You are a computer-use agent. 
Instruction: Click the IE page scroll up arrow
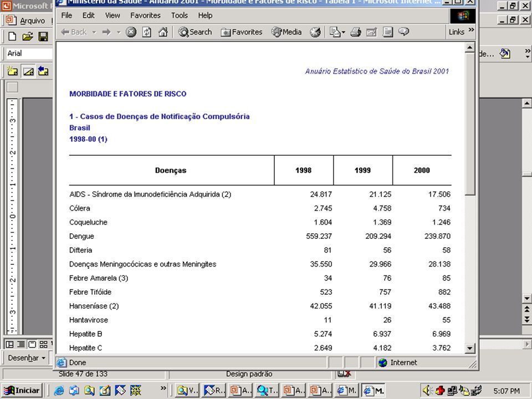point(469,47)
